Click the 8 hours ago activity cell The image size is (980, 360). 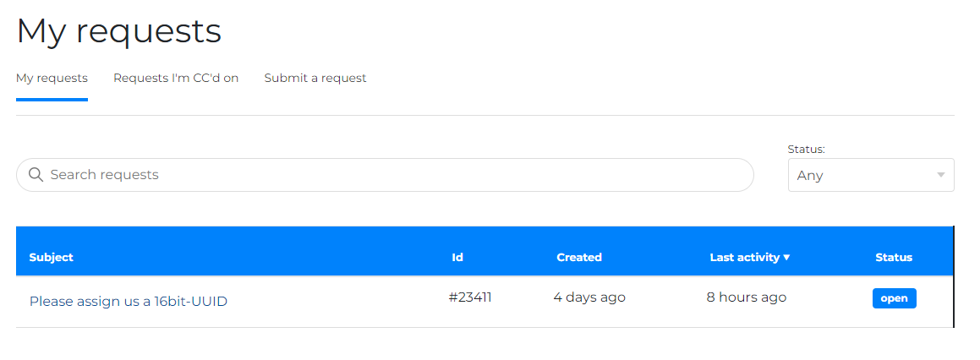[x=747, y=297]
